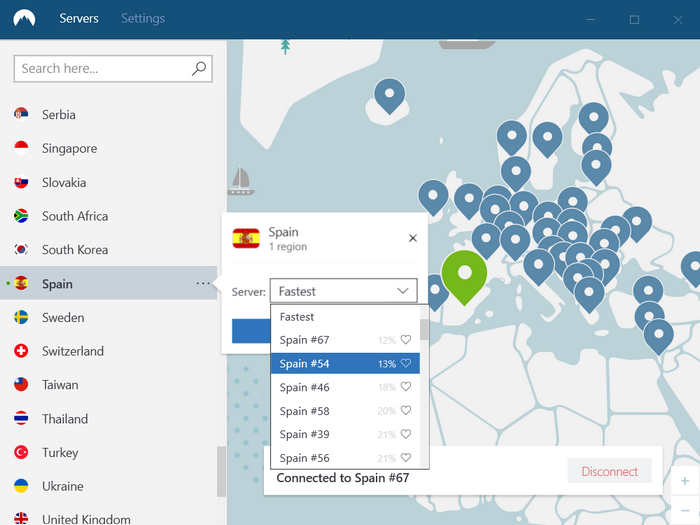
Task: Click the South Africa flag icon
Action: 21,216
